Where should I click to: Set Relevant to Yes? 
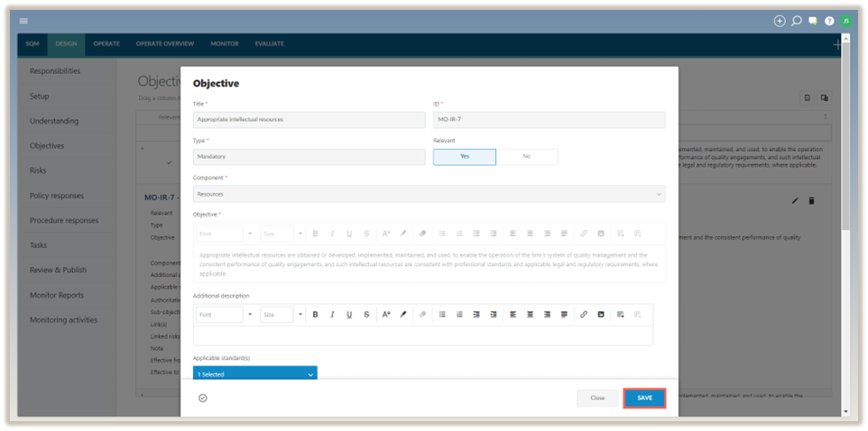pos(465,157)
